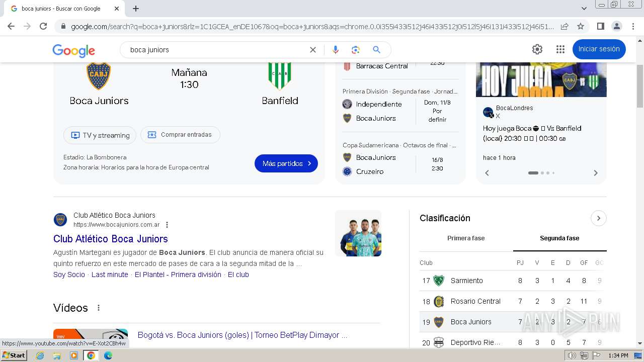Open Microsoft Edge from taskbar
Viewport: 644px width, 362px height.
click(108, 355)
